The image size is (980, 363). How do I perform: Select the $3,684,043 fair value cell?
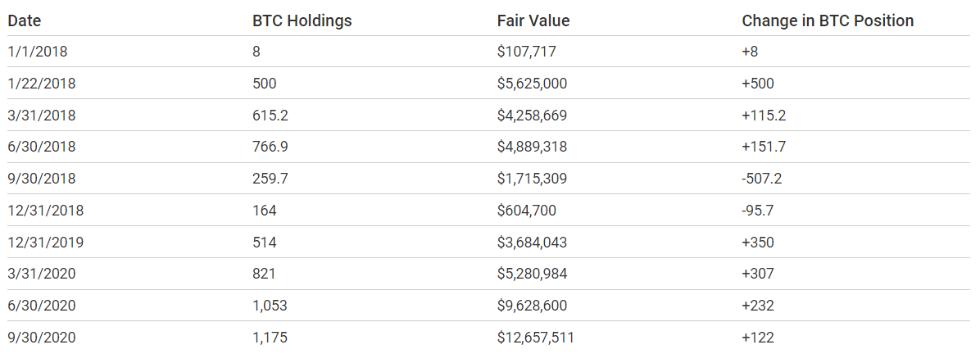point(532,243)
